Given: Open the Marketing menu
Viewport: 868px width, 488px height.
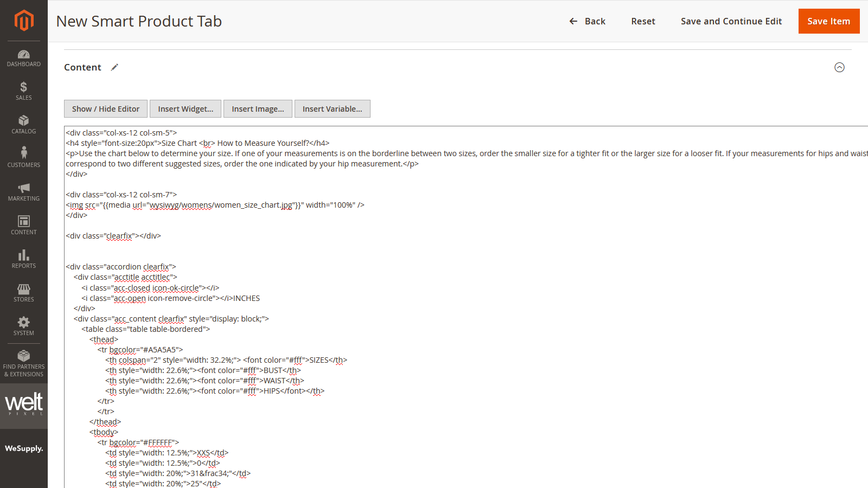Looking at the screenshot, I should click(x=24, y=192).
